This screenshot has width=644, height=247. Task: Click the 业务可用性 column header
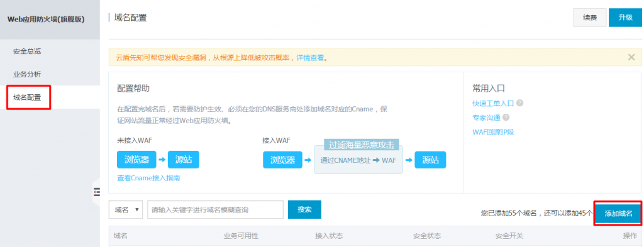click(x=241, y=236)
